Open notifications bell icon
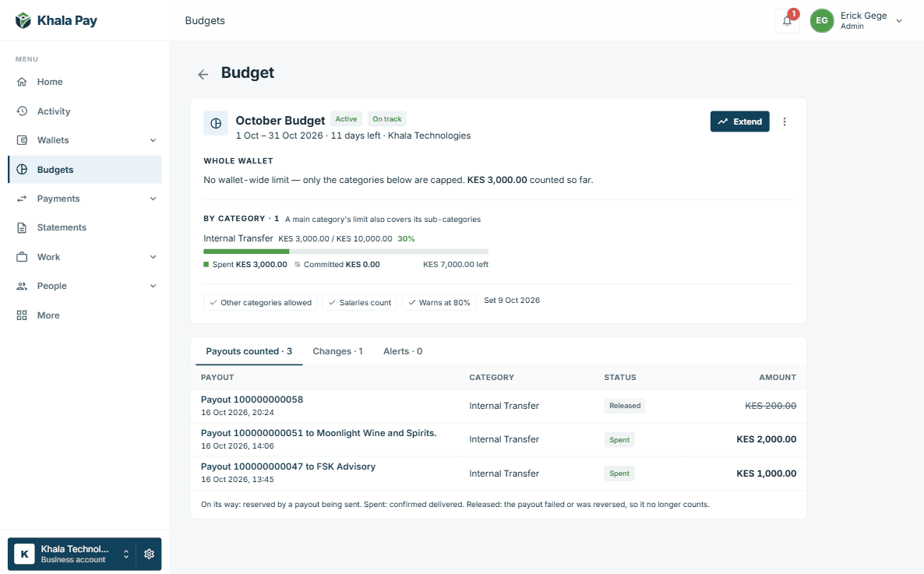Image resolution: width=924 pixels, height=574 pixels. (788, 20)
